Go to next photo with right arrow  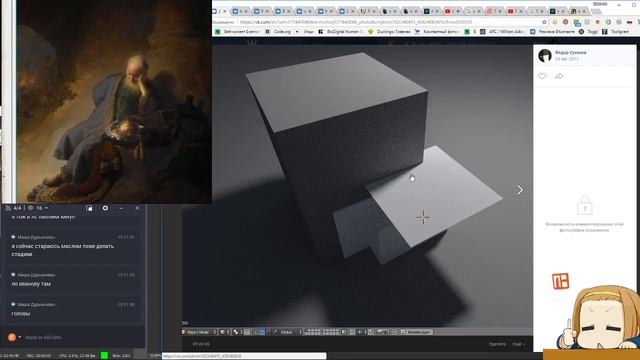[520, 190]
